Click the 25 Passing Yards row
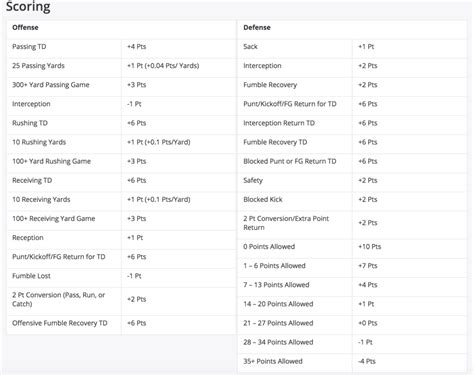Viewport: 474px width, 375px height. [121, 66]
